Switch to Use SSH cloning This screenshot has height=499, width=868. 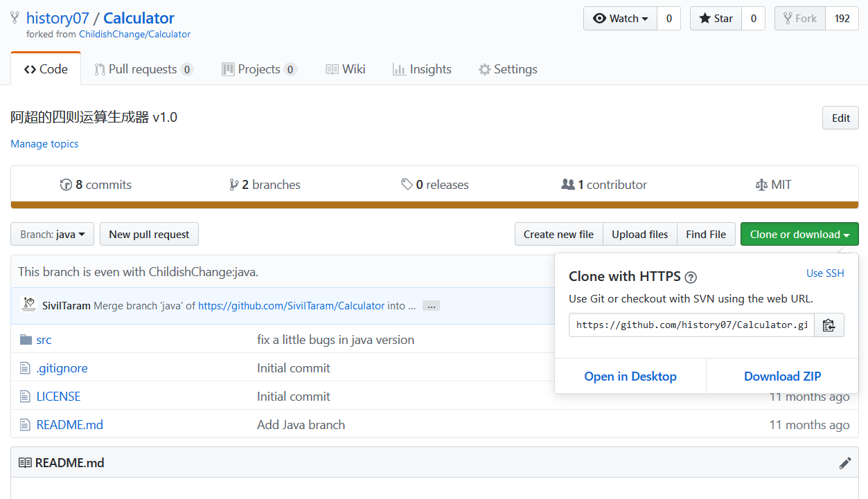point(825,273)
